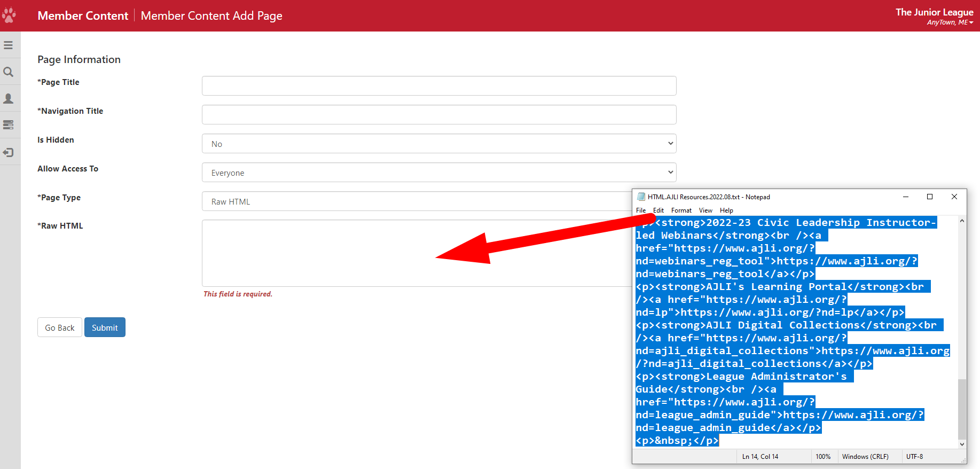The width and height of the screenshot is (980, 469).
Task: Open the Notepad Format menu
Action: click(681, 210)
